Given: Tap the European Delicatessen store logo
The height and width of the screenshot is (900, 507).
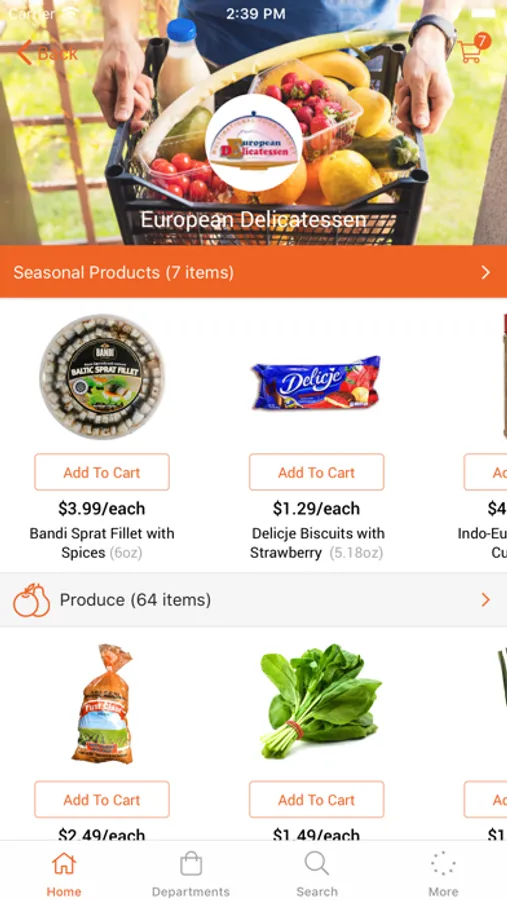Looking at the screenshot, I should pyautogui.click(x=253, y=142).
